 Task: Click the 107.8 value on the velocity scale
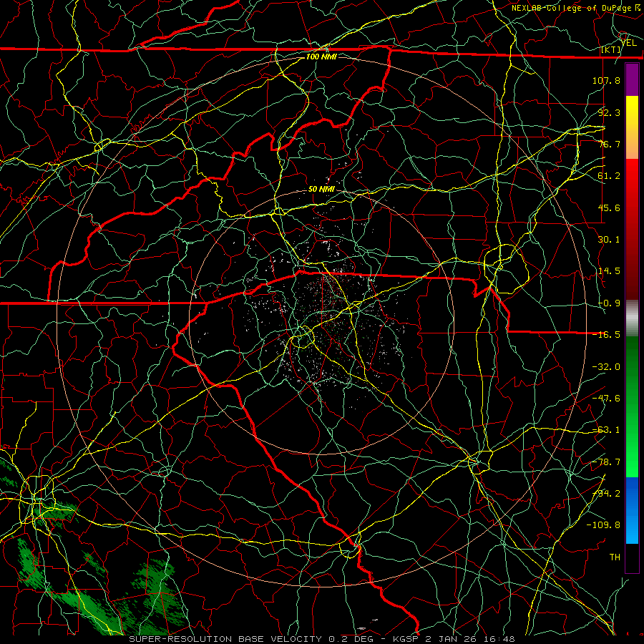[x=606, y=80]
